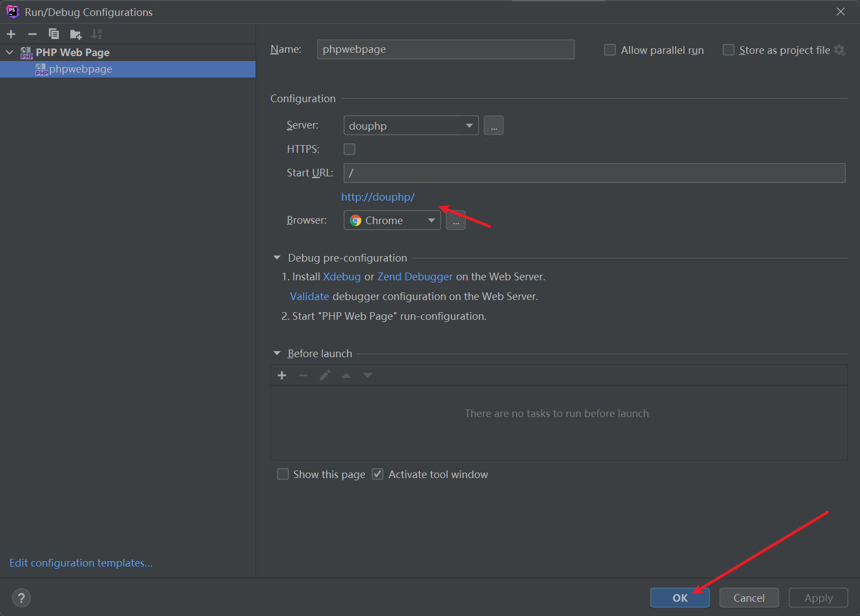Screen dimensions: 860x616
Task: Click the Apply button
Action: coord(818,598)
